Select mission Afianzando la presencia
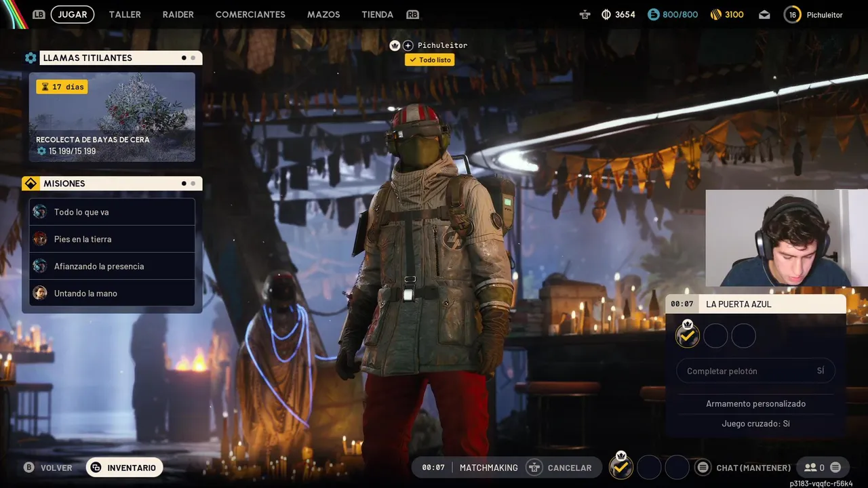This screenshot has width=868, height=488. [112, 266]
